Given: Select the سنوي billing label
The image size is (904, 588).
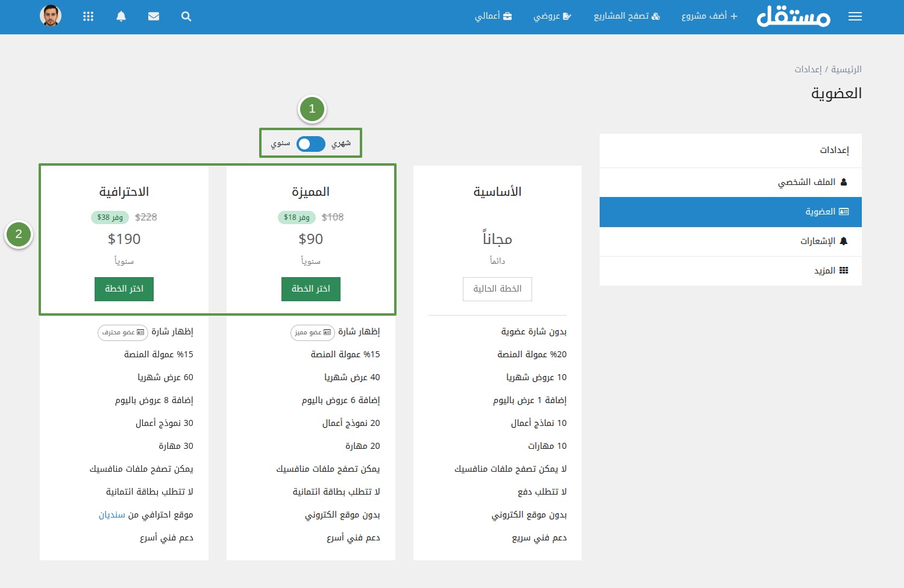Looking at the screenshot, I should (x=280, y=143).
